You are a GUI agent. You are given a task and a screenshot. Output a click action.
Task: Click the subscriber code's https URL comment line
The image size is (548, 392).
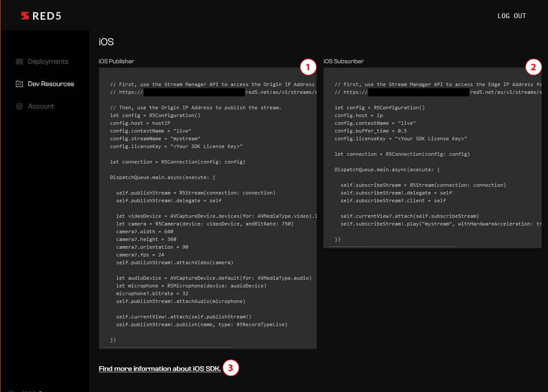pos(437,92)
